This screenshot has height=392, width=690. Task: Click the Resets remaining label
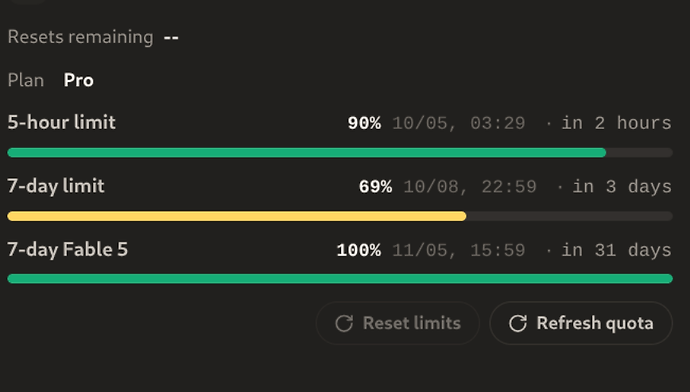point(81,37)
